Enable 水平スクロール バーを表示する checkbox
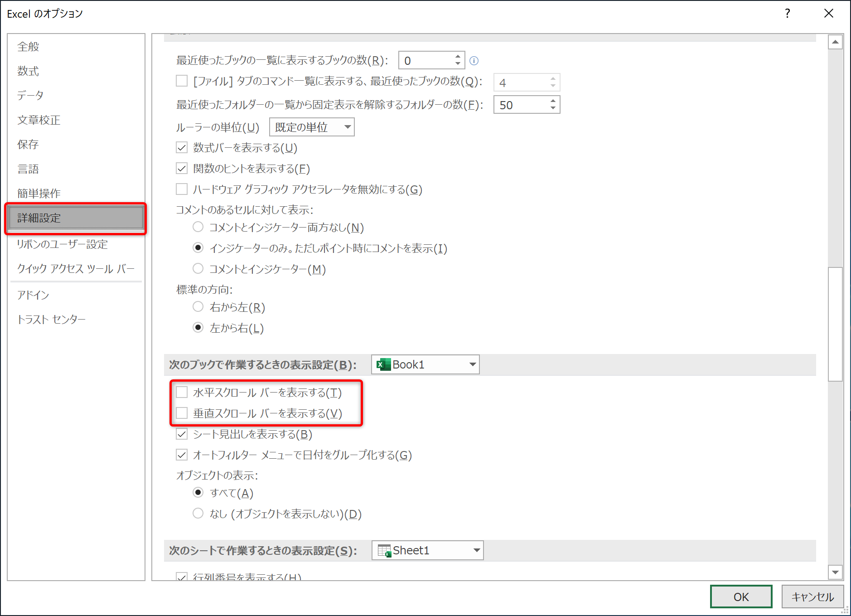Screen dimensions: 851x616 [x=182, y=392]
